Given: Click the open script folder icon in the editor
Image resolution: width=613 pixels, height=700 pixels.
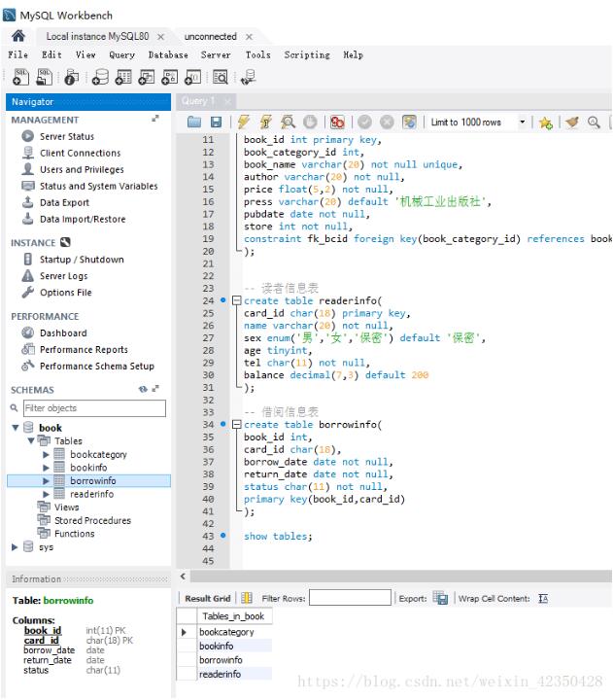Looking at the screenshot, I should 194,122.
